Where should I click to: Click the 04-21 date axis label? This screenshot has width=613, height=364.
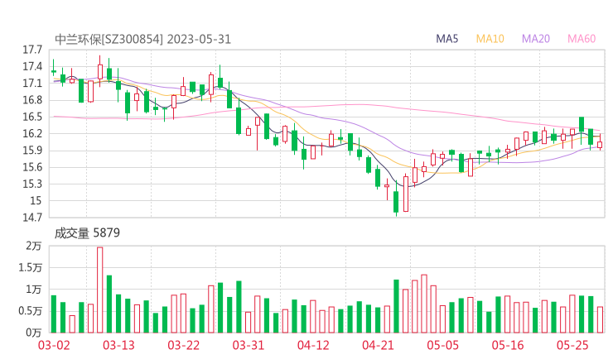[x=378, y=345]
